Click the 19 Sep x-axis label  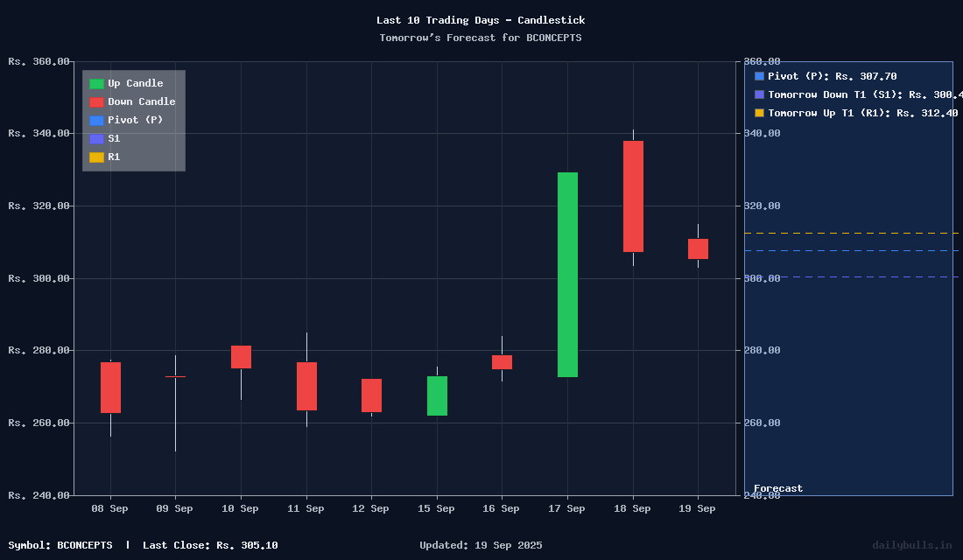[x=697, y=508]
